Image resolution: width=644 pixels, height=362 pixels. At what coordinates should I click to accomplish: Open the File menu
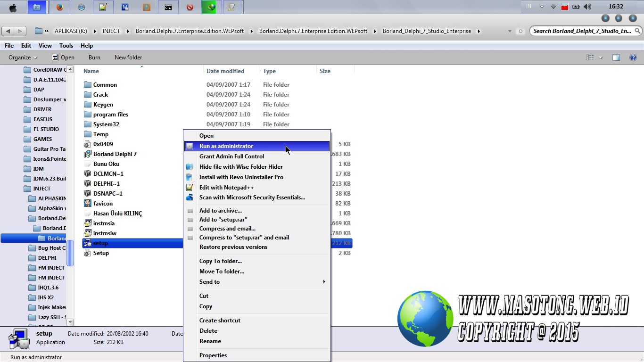tap(9, 46)
